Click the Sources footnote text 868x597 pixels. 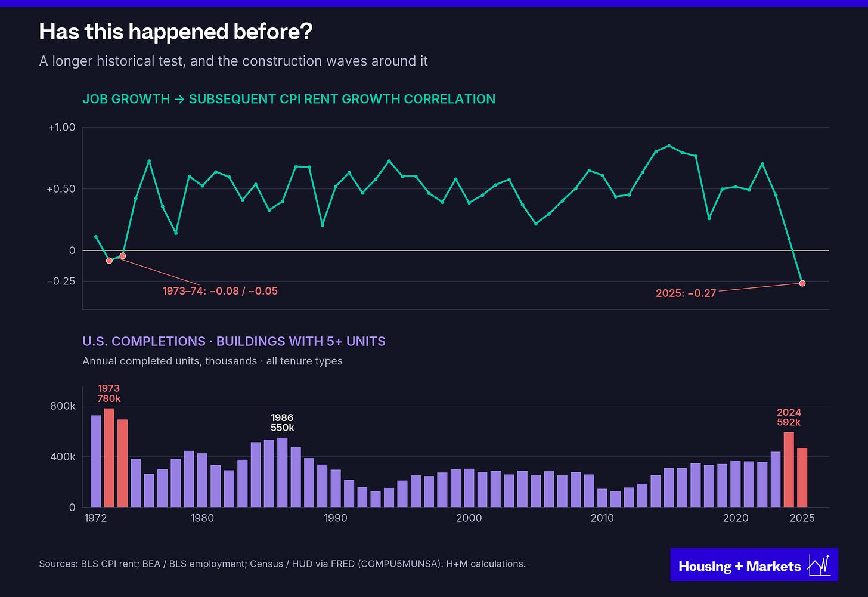pyautogui.click(x=282, y=564)
